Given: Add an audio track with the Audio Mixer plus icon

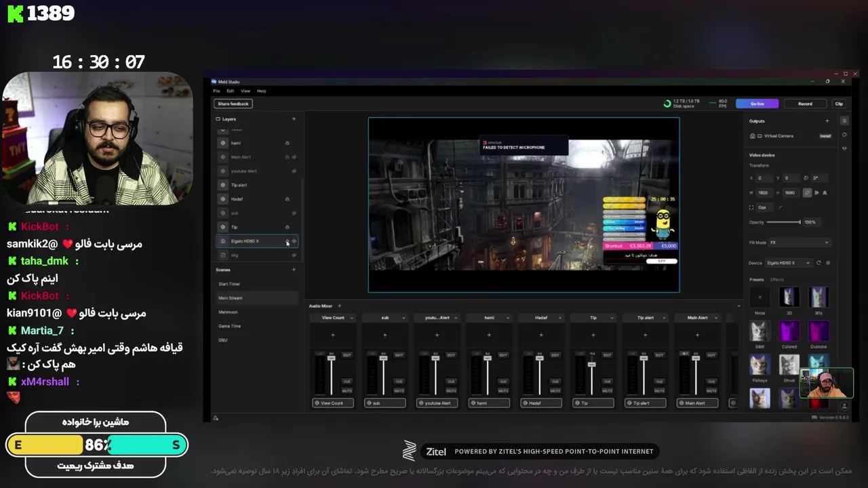Looking at the screenshot, I should [x=340, y=306].
